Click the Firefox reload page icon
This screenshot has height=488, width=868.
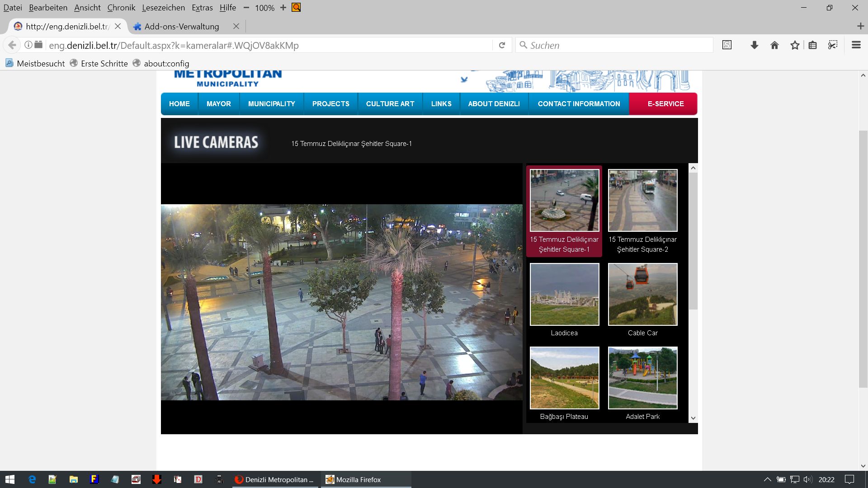(502, 45)
